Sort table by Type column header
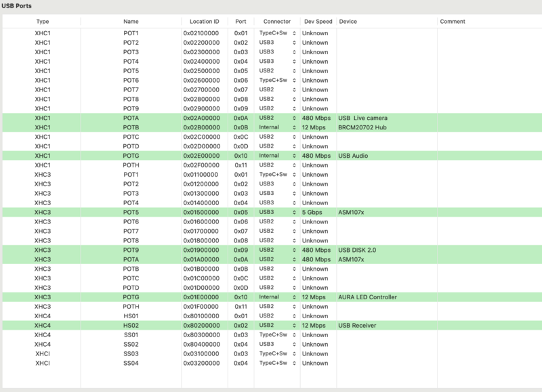Image resolution: width=542 pixels, height=392 pixels. (x=42, y=22)
